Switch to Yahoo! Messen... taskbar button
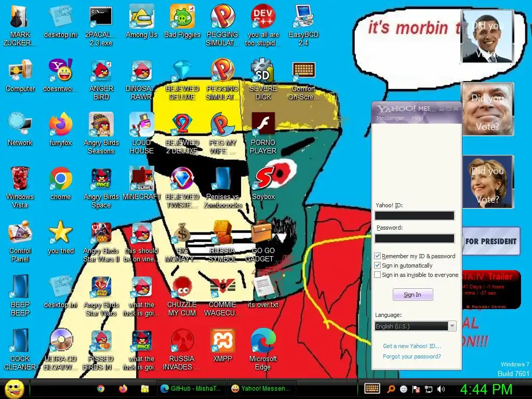532x399 pixels. coord(261,389)
